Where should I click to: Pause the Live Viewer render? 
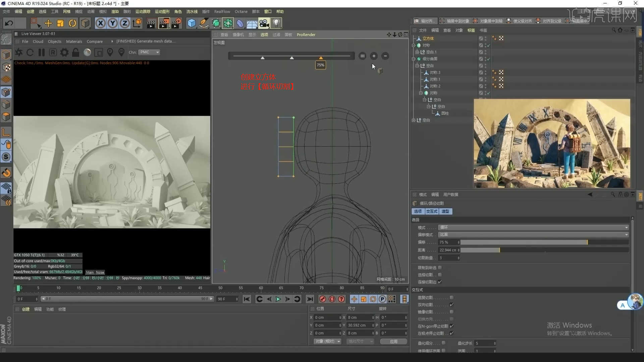pos(42,52)
